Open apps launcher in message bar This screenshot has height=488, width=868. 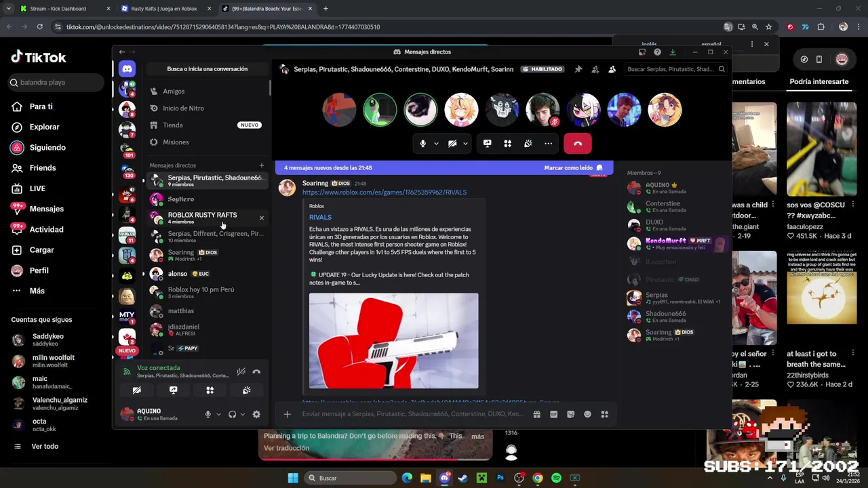(604, 414)
